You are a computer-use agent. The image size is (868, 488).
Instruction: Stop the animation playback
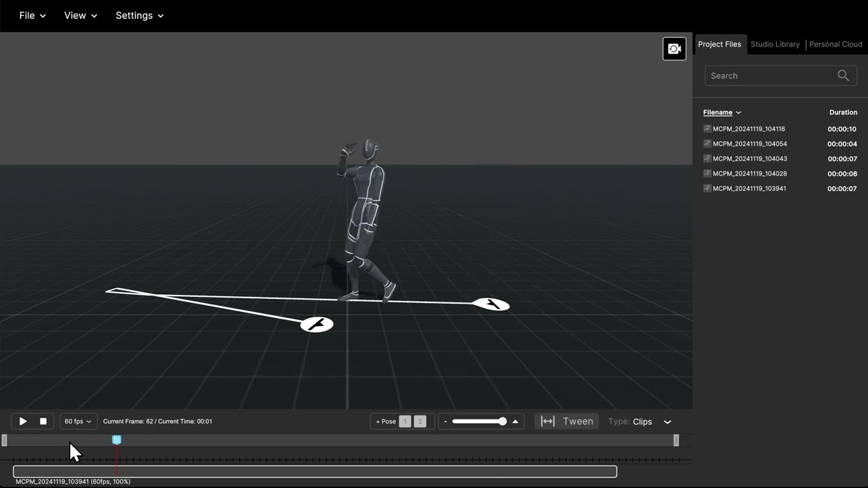point(43,422)
